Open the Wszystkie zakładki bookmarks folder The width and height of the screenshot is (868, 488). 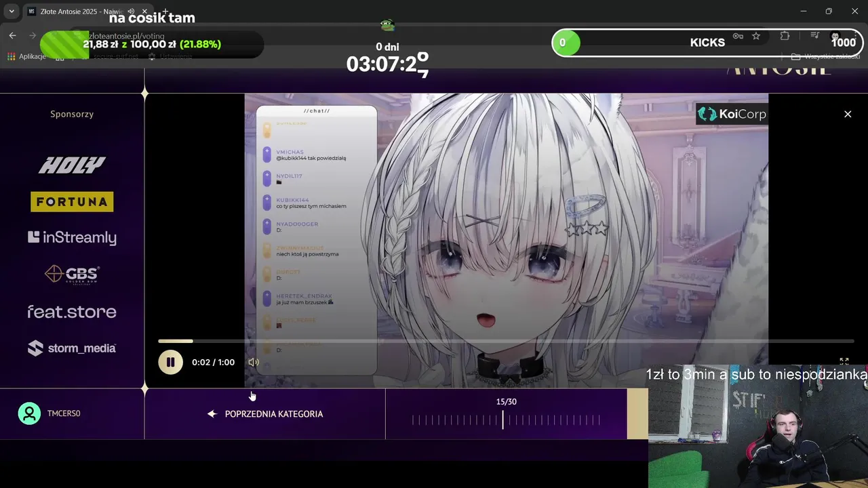click(x=826, y=56)
